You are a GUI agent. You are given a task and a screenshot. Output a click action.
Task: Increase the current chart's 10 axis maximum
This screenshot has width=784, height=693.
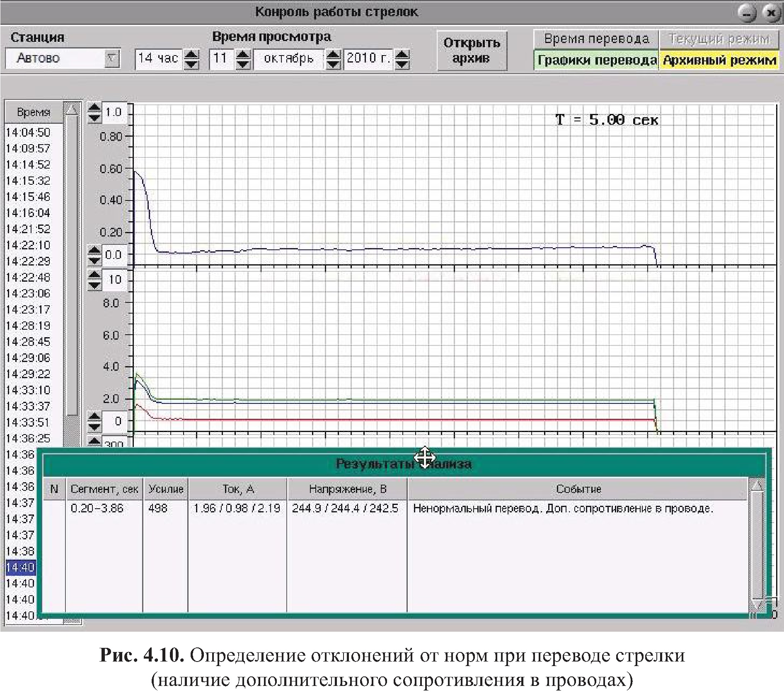[x=94, y=275]
